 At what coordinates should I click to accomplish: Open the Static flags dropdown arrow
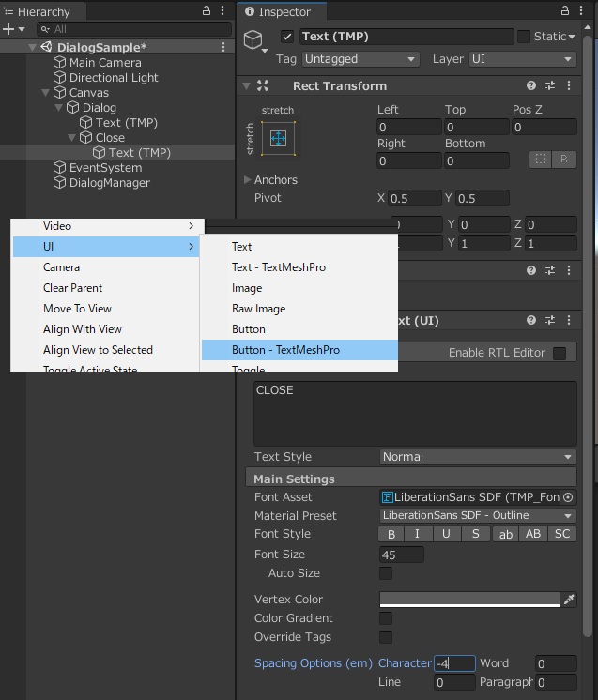572,37
